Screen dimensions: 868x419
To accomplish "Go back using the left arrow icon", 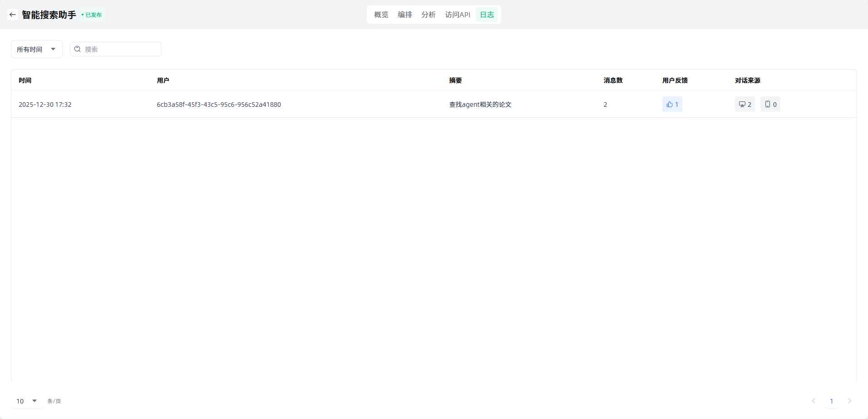I will pos(13,15).
